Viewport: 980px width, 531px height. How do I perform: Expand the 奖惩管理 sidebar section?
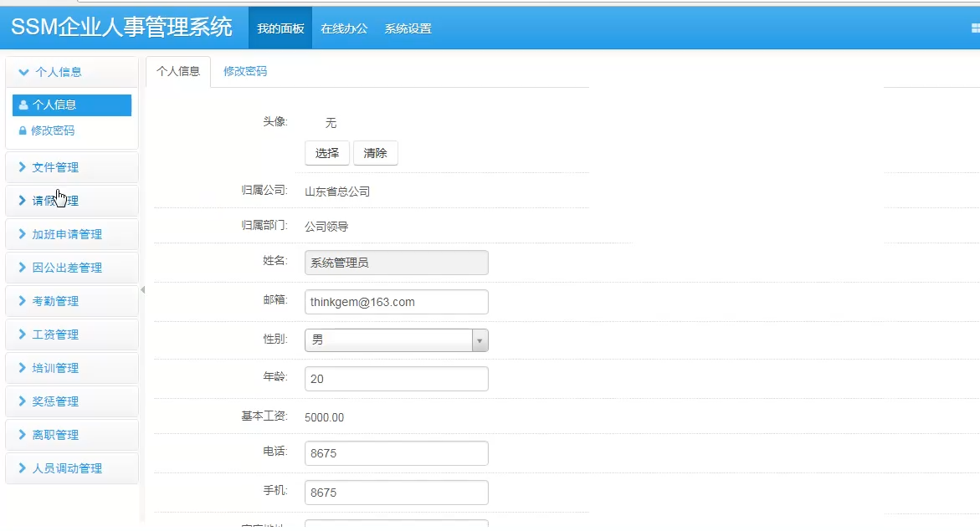(72, 401)
